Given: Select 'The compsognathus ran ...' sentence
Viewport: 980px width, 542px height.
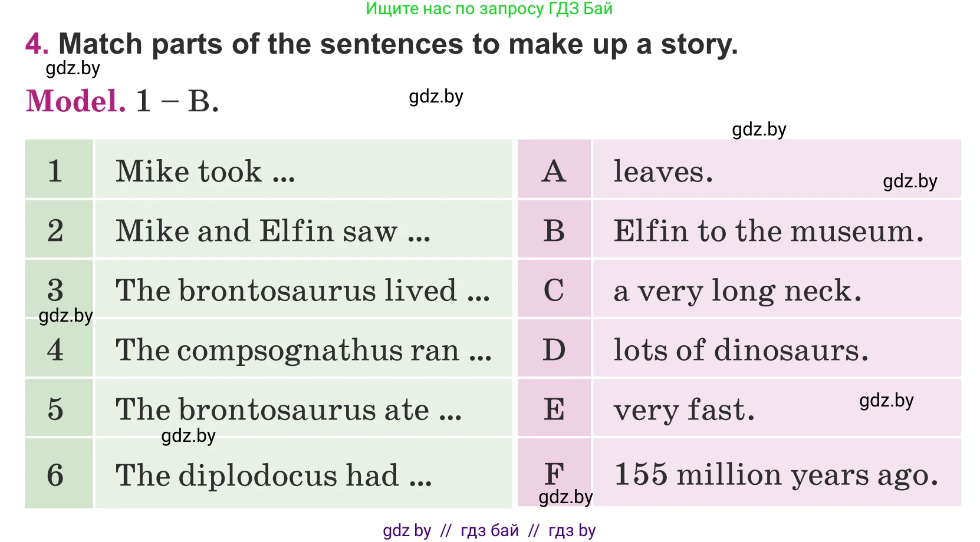Looking at the screenshot, I should [303, 350].
